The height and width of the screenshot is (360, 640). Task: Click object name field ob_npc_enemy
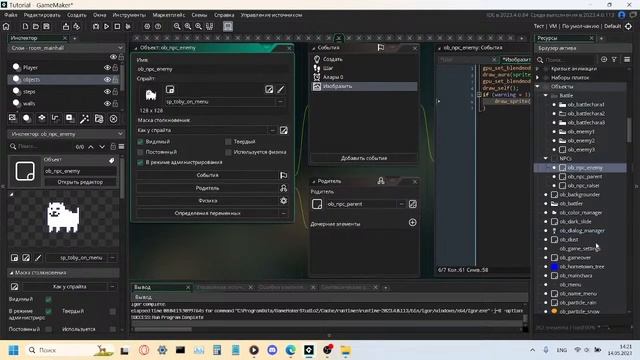click(x=212, y=69)
